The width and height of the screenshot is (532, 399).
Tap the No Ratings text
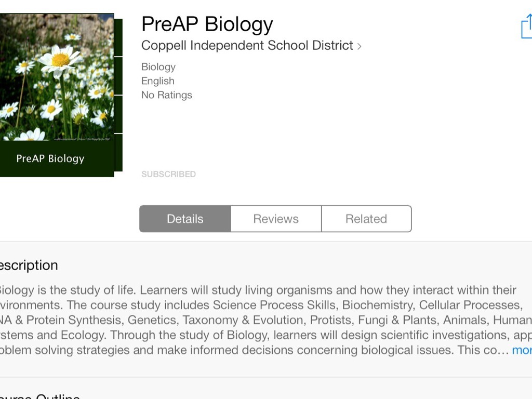point(167,95)
